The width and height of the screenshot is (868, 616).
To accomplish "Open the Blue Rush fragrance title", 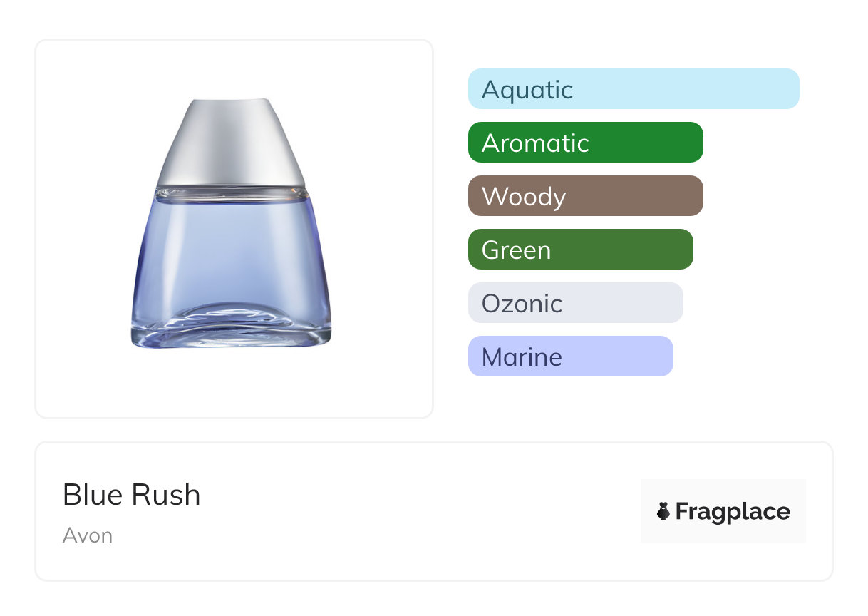I will tap(132, 495).
